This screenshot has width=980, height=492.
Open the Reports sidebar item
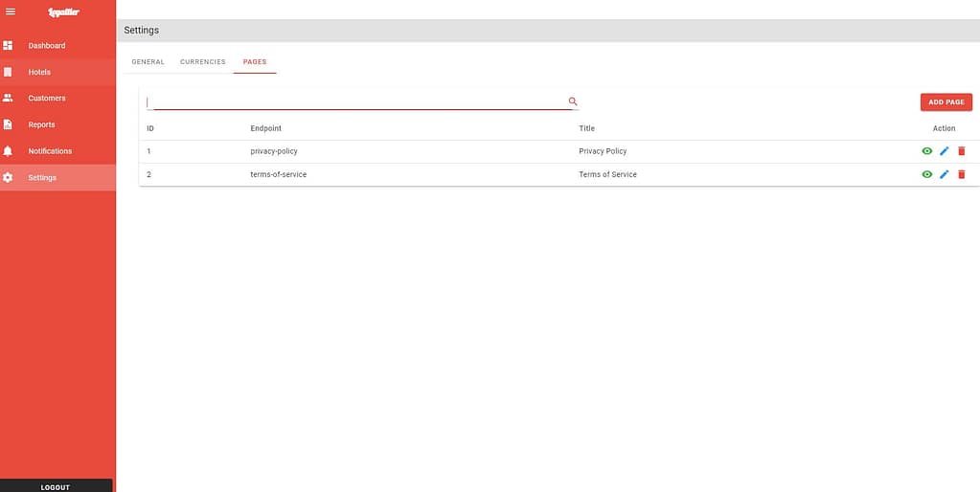point(41,124)
